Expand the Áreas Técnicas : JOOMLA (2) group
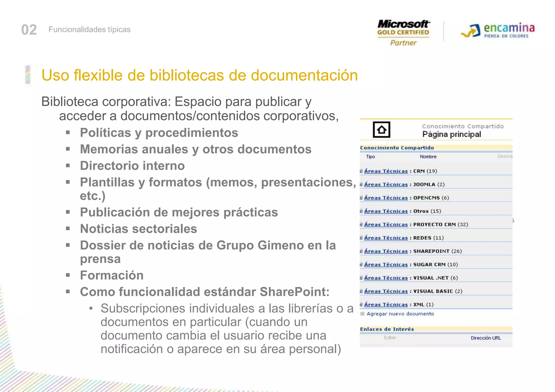The image size is (555, 392). pyautogui.click(x=361, y=184)
